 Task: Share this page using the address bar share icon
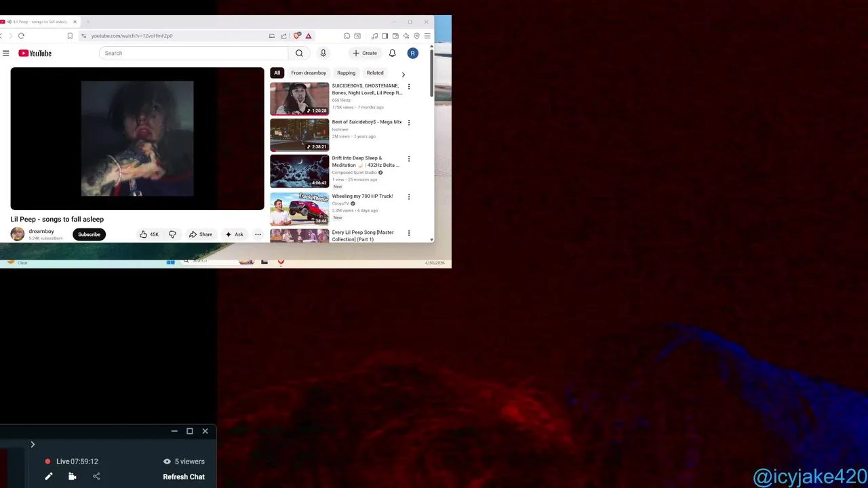[x=283, y=36]
